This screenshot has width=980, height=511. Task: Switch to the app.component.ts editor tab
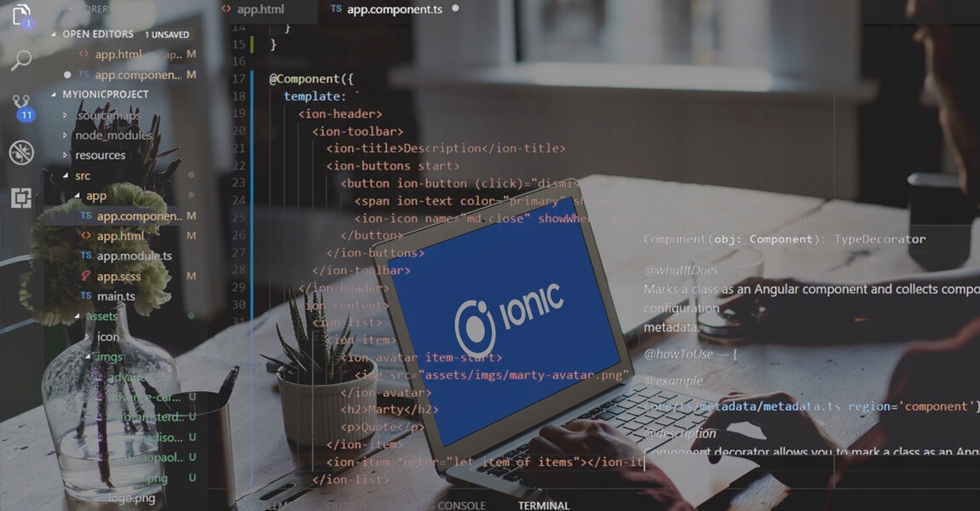(395, 9)
